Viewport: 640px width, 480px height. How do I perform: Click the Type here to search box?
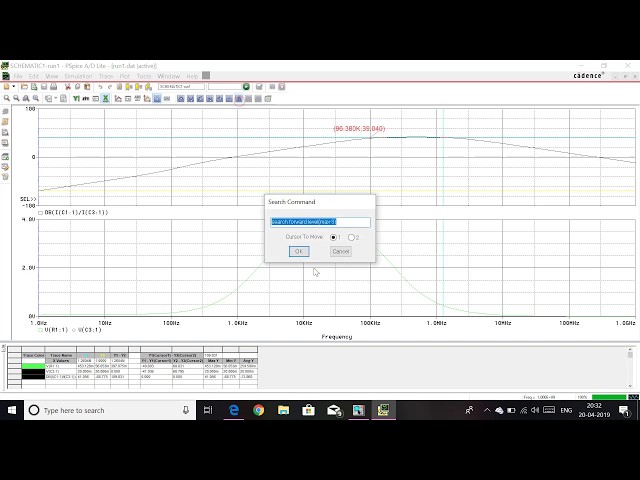tap(109, 410)
